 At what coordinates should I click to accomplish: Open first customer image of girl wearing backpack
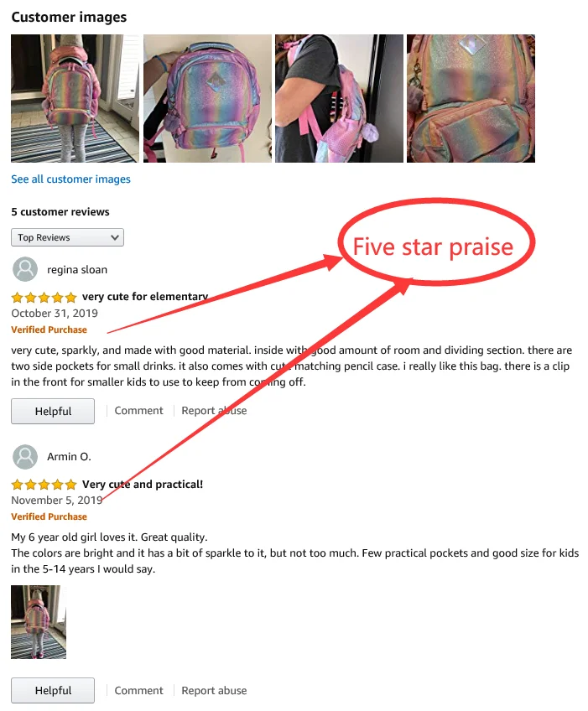coord(75,98)
